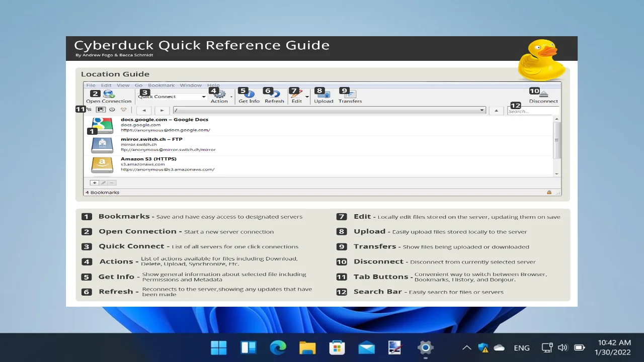Open the View menu

[123, 85]
